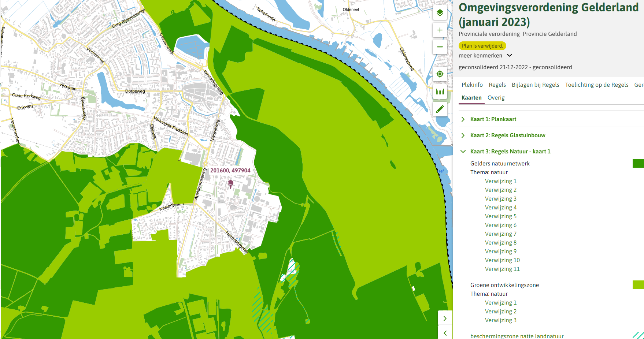Click the left arrow panel toggle
The width and height of the screenshot is (644, 339).
pyautogui.click(x=445, y=333)
